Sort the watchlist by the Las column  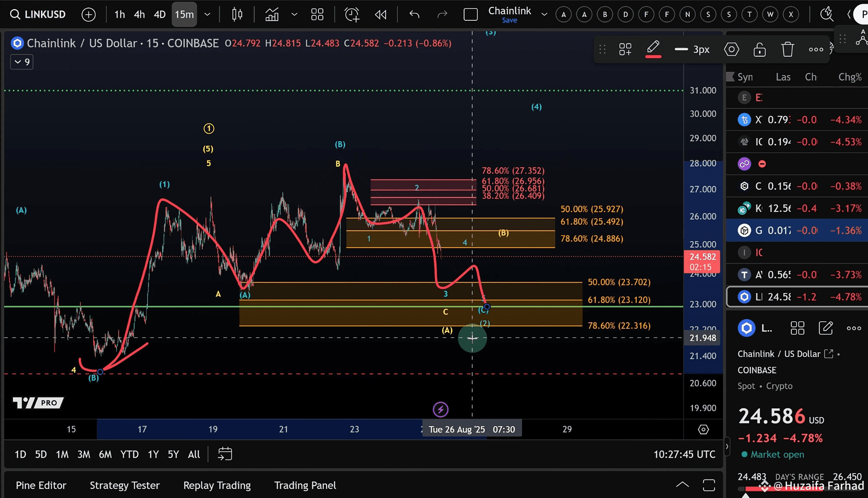pos(783,77)
